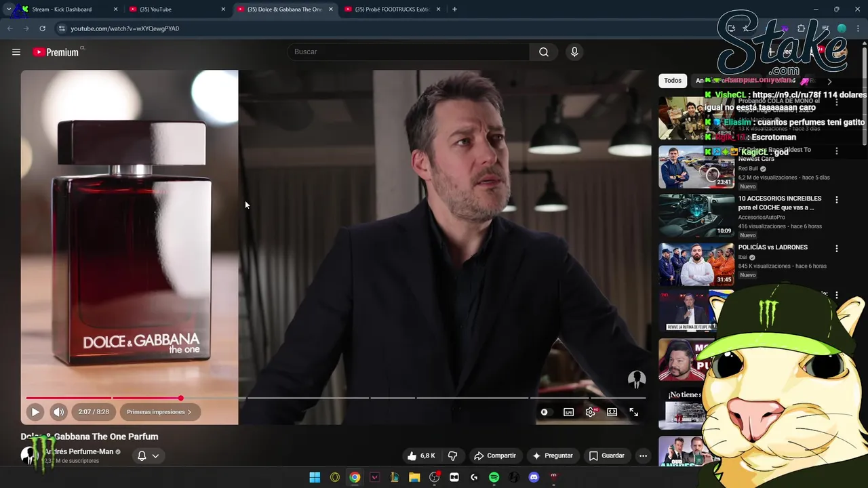Open more actions menu beside Guardar
The height and width of the screenshot is (488, 868).
(643, 455)
